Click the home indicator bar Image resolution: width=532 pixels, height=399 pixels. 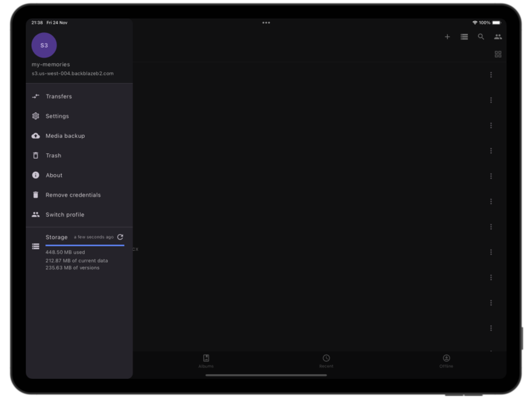[x=266, y=375]
